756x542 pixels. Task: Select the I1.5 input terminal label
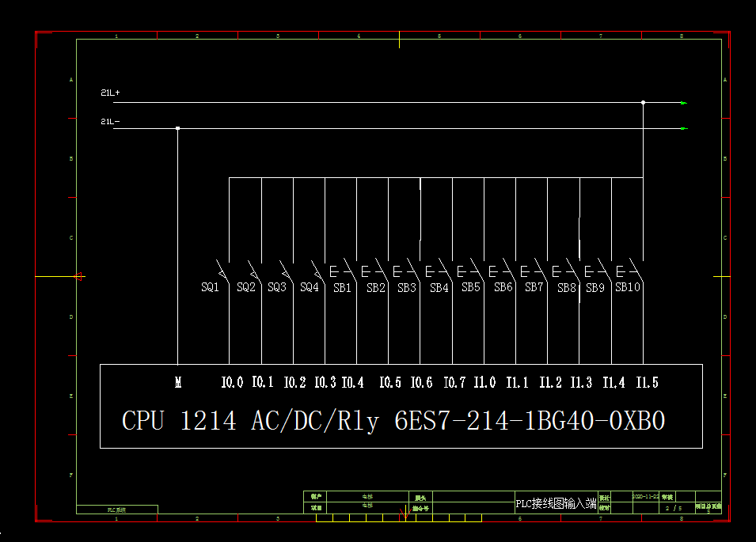pos(647,382)
